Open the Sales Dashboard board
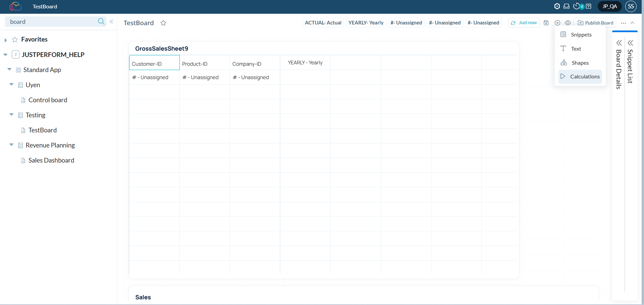Viewport: 644px width, 305px height. coord(51,161)
